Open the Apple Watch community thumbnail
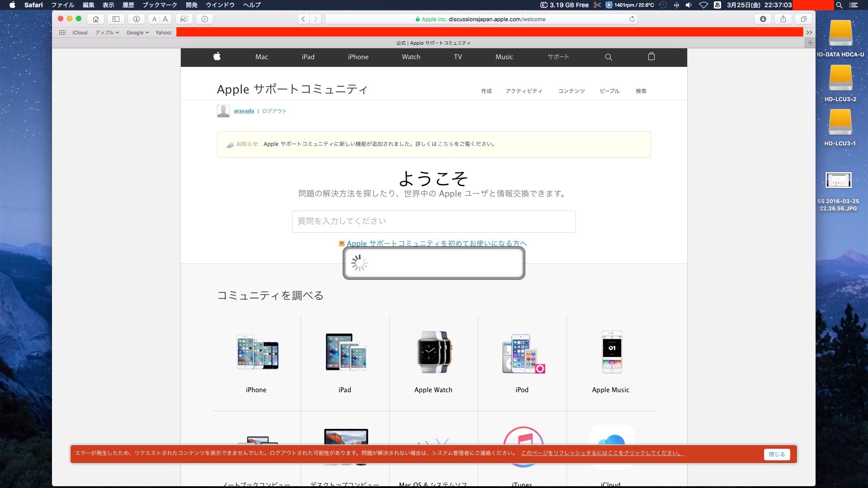This screenshot has width=868, height=488. pos(434,352)
